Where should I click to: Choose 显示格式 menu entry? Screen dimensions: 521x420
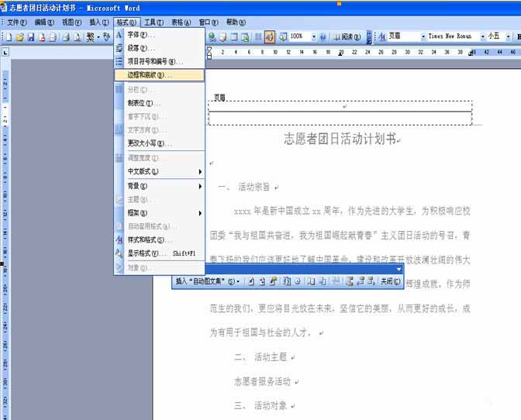tap(160, 253)
